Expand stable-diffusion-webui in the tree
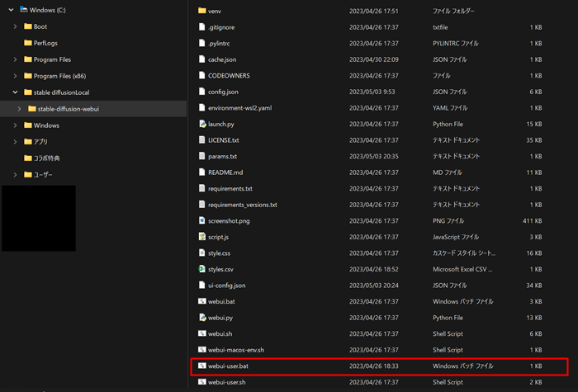The image size is (578, 392). (19, 109)
